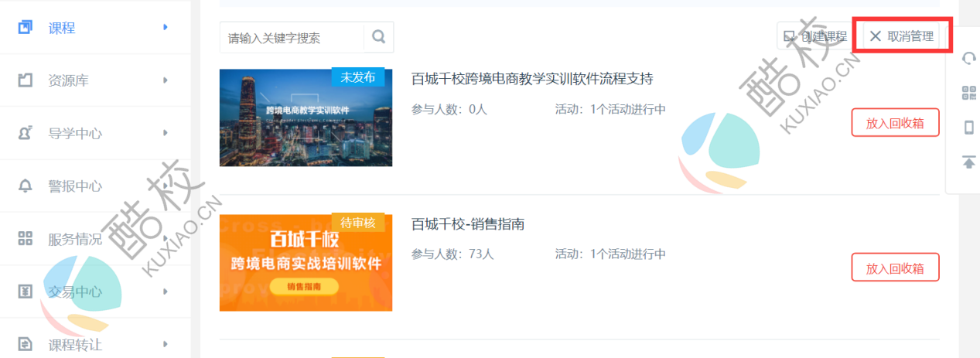980x358 pixels.
Task: Open the 百城千校-销售指南 course title
Action: click(468, 224)
